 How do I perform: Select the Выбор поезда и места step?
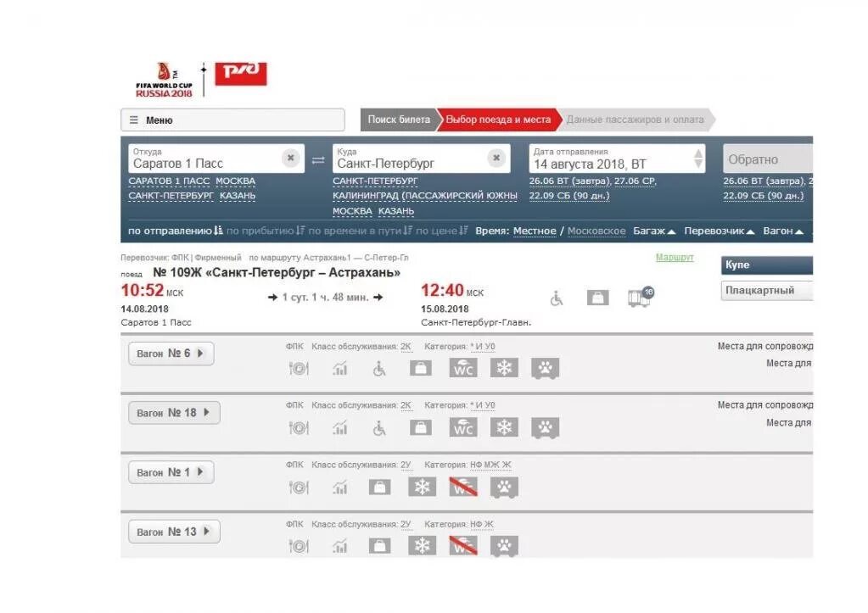[498, 120]
